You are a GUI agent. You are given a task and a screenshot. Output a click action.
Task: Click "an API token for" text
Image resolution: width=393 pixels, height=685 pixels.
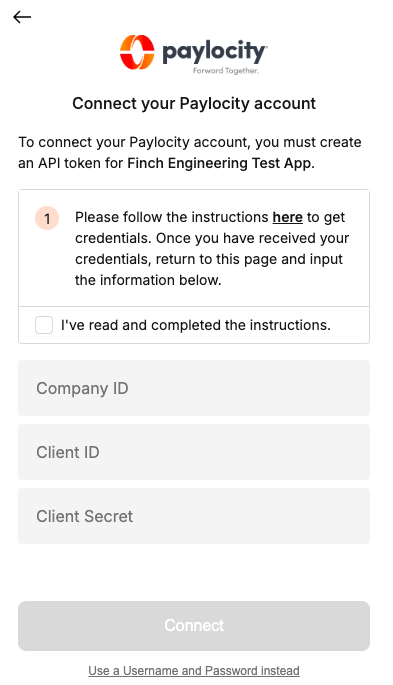click(x=71, y=163)
